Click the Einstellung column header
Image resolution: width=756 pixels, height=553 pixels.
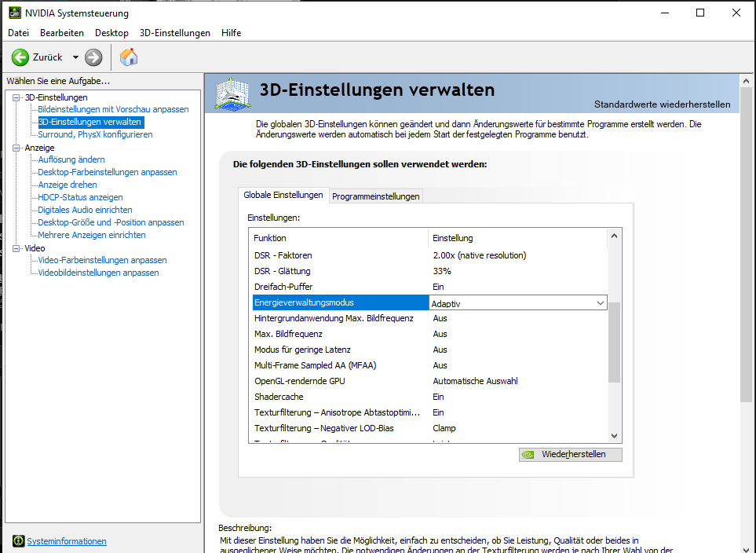(x=518, y=238)
